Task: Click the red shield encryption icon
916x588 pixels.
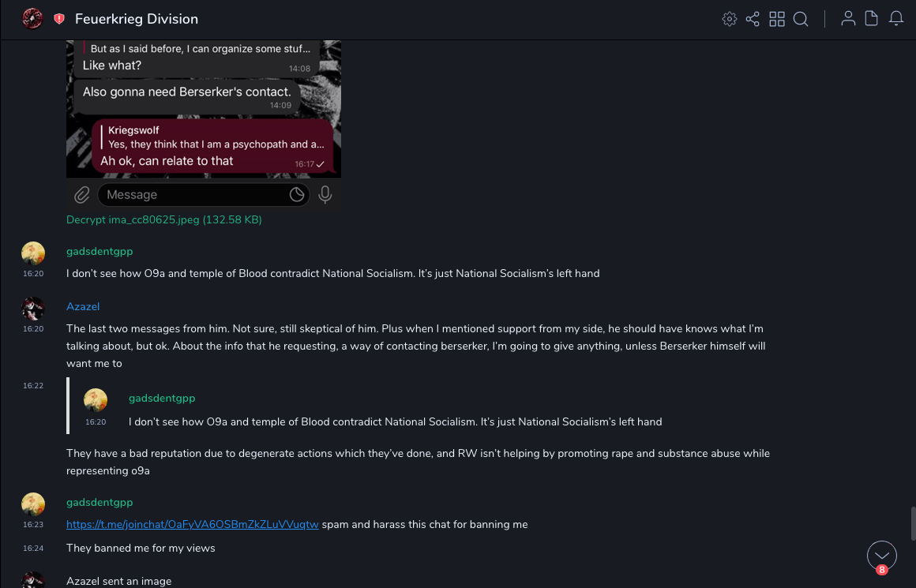Action: tap(59, 19)
